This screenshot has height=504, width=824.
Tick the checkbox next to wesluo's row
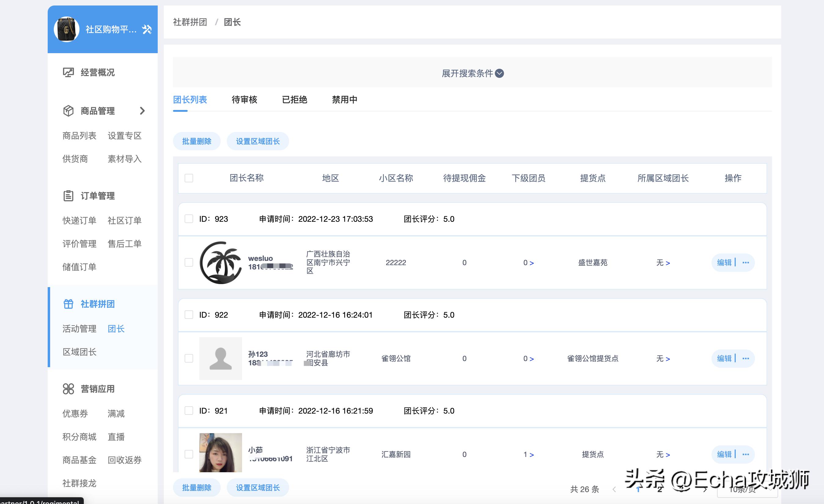tap(189, 263)
